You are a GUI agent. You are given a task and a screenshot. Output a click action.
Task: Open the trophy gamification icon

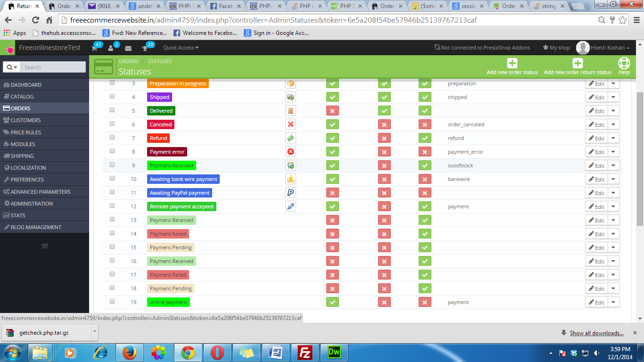coord(145,48)
